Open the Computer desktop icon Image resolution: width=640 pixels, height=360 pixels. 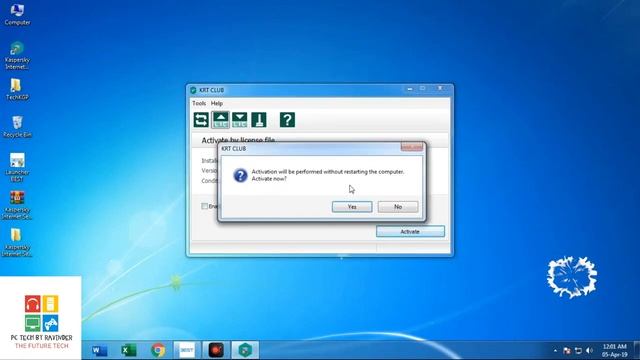(x=17, y=15)
